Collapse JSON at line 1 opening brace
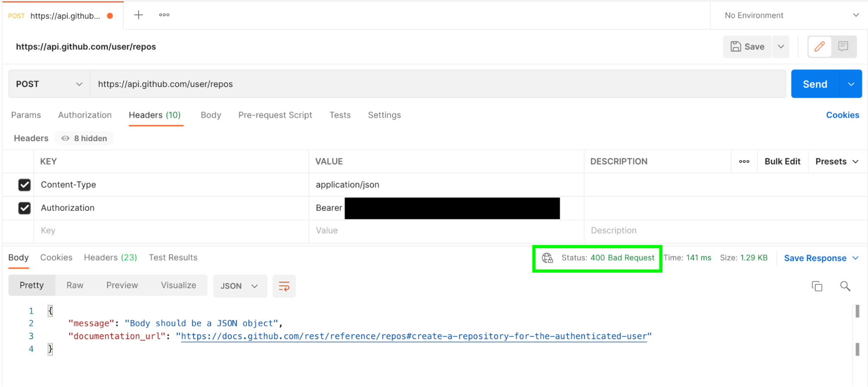Viewport: 868px width, 387px height. pos(50,311)
